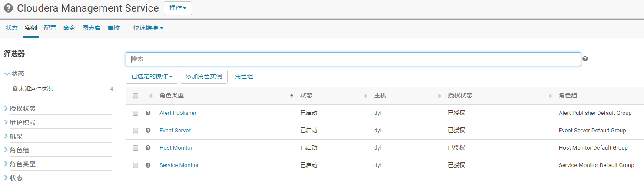The width and height of the screenshot is (644, 181).
Task: Click the 角色组 column header
Action: [x=568, y=96]
